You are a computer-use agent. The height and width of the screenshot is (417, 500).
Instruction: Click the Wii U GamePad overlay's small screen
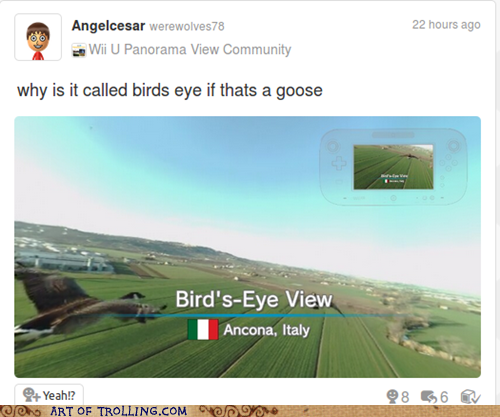click(393, 167)
